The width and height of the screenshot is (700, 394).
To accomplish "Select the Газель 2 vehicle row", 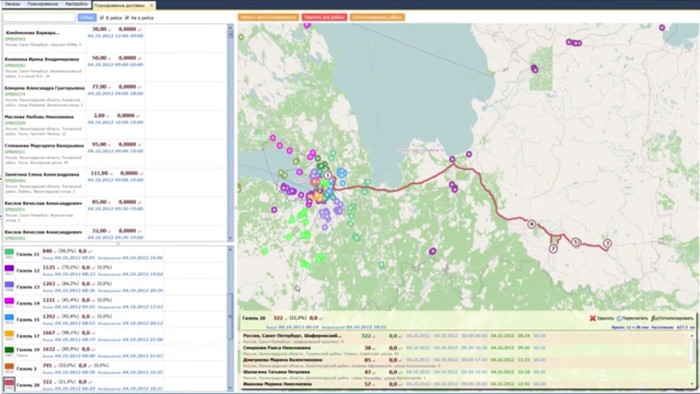I will point(115,369).
